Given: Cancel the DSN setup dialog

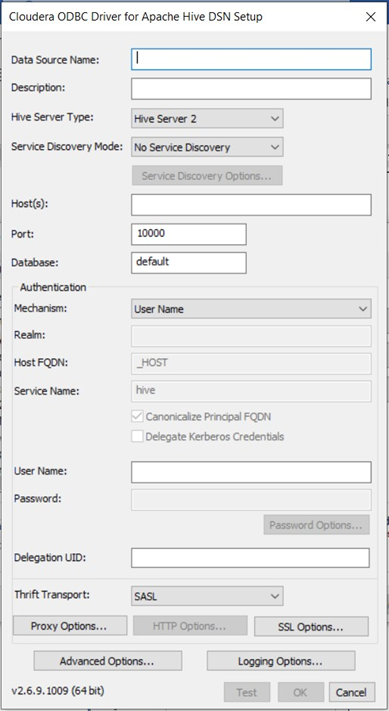Looking at the screenshot, I should point(352,692).
